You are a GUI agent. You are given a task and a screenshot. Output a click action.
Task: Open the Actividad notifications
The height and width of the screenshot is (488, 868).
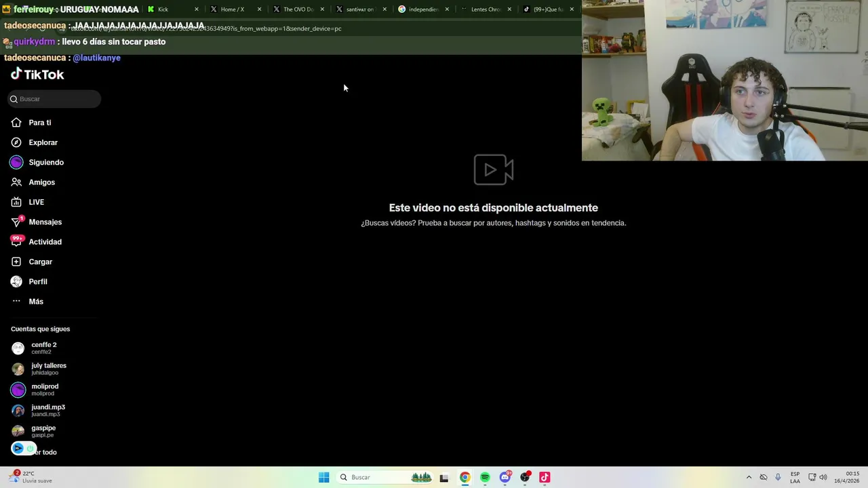pyautogui.click(x=37, y=242)
